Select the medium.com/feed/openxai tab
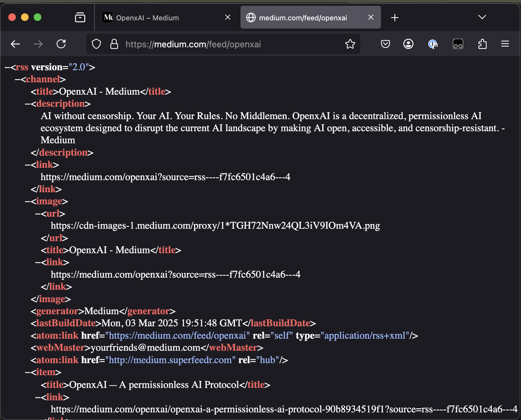Screen dimensions: 521x420 310,17
